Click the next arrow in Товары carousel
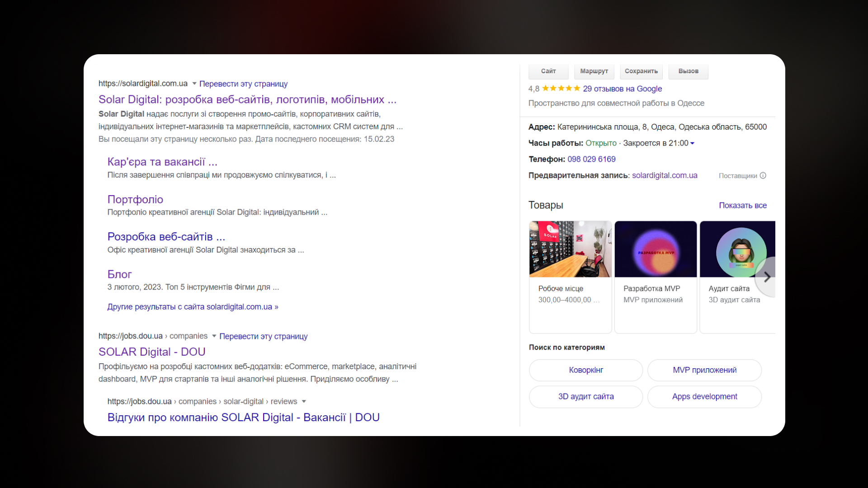 click(x=767, y=277)
